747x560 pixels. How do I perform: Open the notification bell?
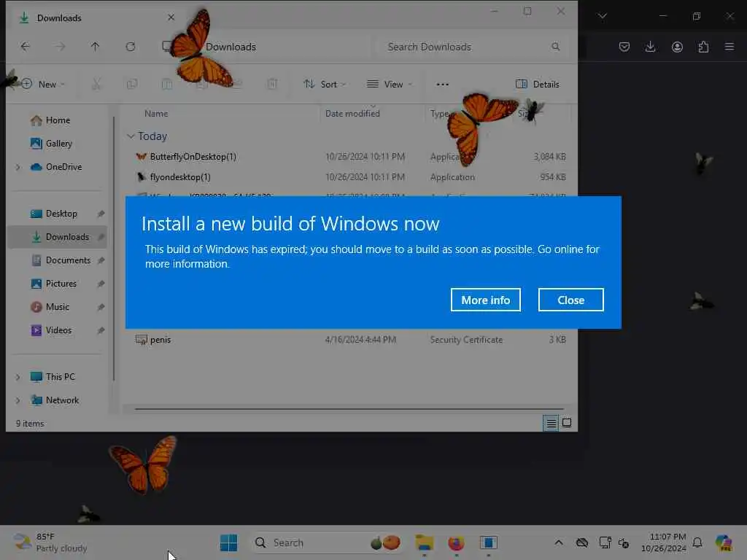click(x=697, y=542)
